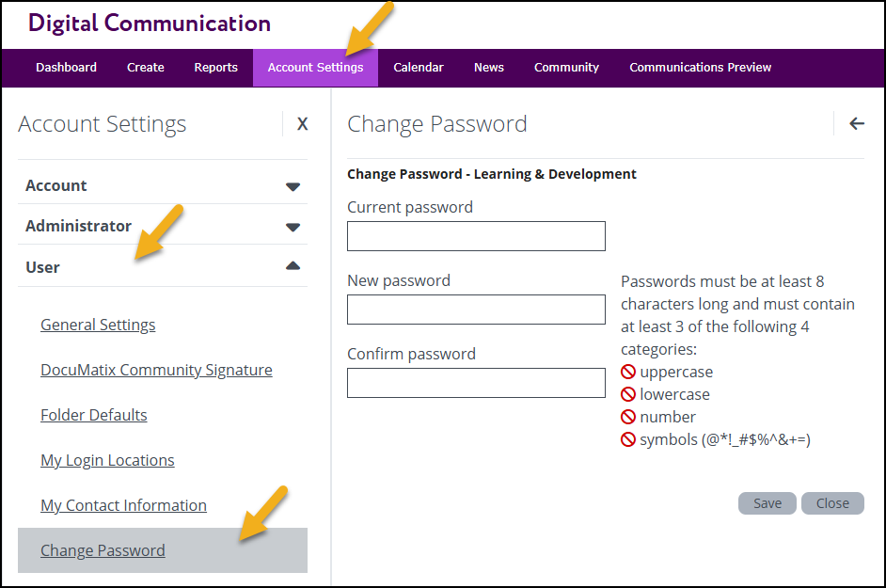Click the symbols requirement status icon

tap(628, 439)
